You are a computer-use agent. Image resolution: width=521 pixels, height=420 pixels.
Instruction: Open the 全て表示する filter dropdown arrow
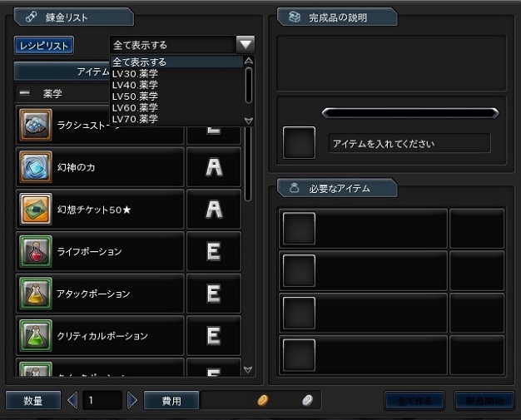245,45
